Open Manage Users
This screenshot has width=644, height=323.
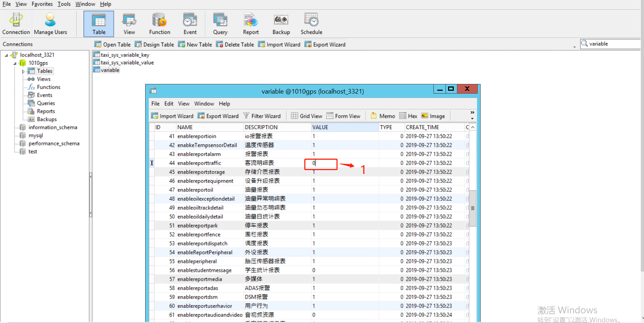[50, 24]
